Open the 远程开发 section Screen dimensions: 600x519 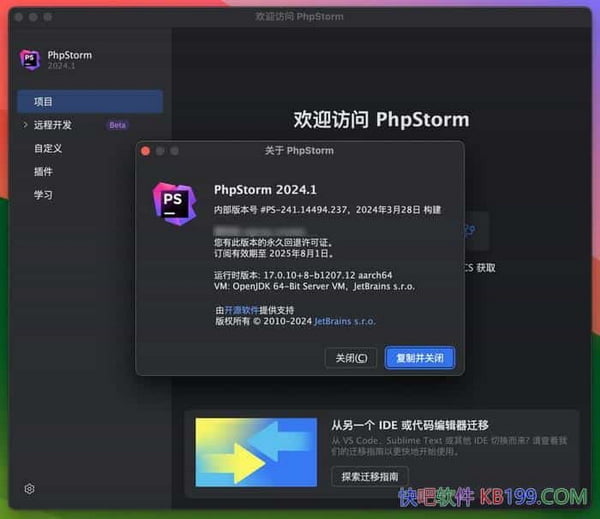click(x=53, y=125)
